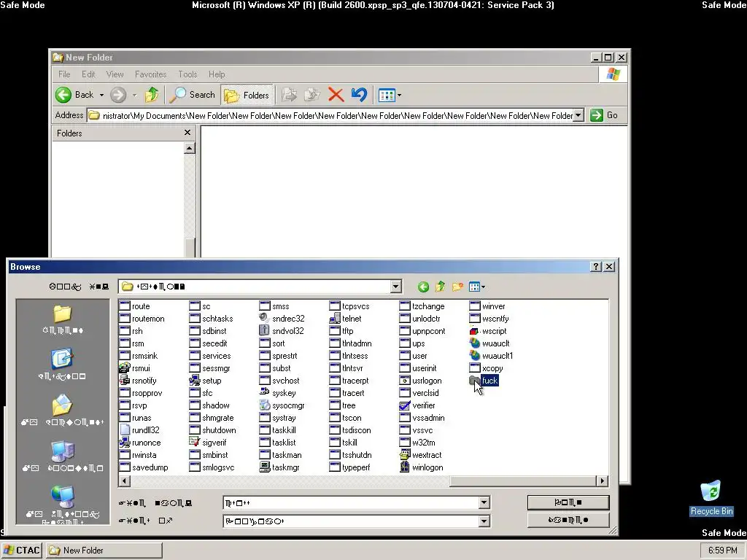Click the up one level icon in Browse
747x560 pixels.
pyautogui.click(x=440, y=287)
